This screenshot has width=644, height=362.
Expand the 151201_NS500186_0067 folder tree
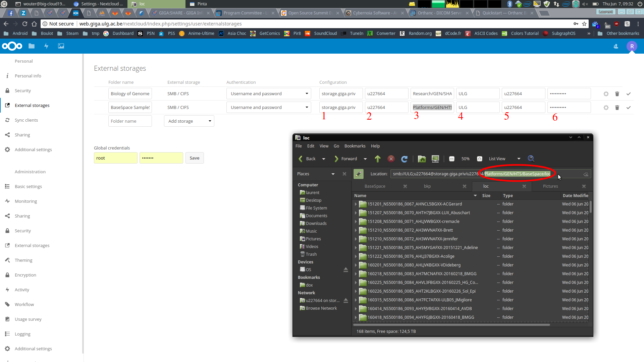356,204
